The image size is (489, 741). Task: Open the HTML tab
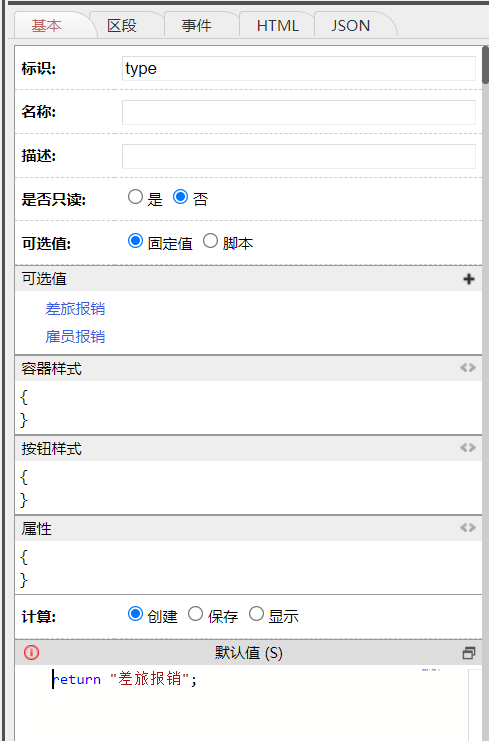tap(278, 26)
